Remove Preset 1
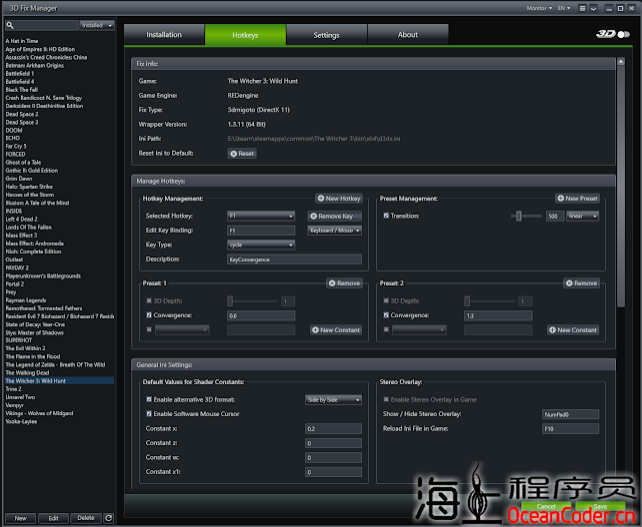Image resolution: width=642 pixels, height=527 pixels. point(344,283)
